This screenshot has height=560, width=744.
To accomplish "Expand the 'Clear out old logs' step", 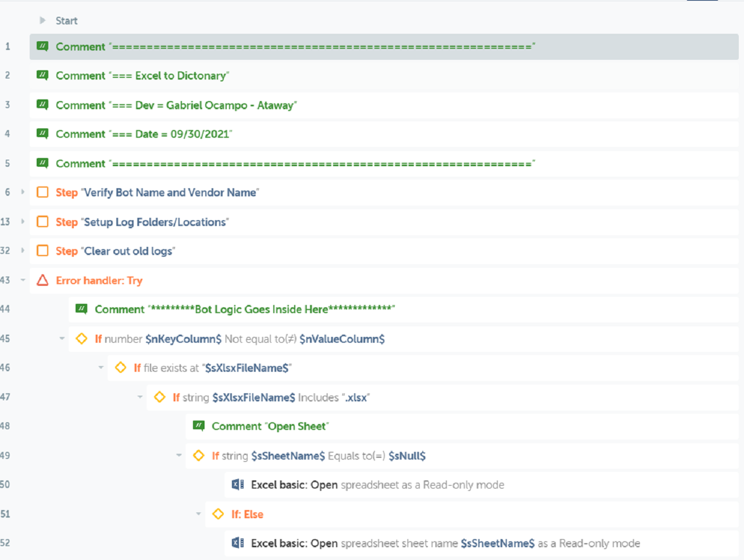I will 23,250.
